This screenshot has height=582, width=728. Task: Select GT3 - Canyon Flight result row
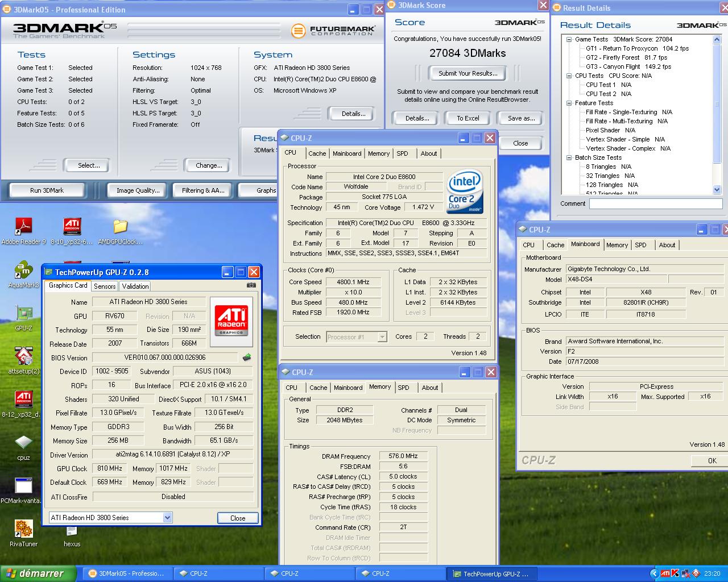628,66
